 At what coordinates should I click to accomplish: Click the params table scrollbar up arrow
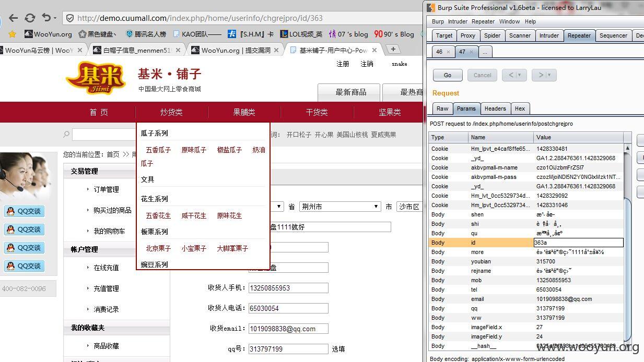click(627, 148)
